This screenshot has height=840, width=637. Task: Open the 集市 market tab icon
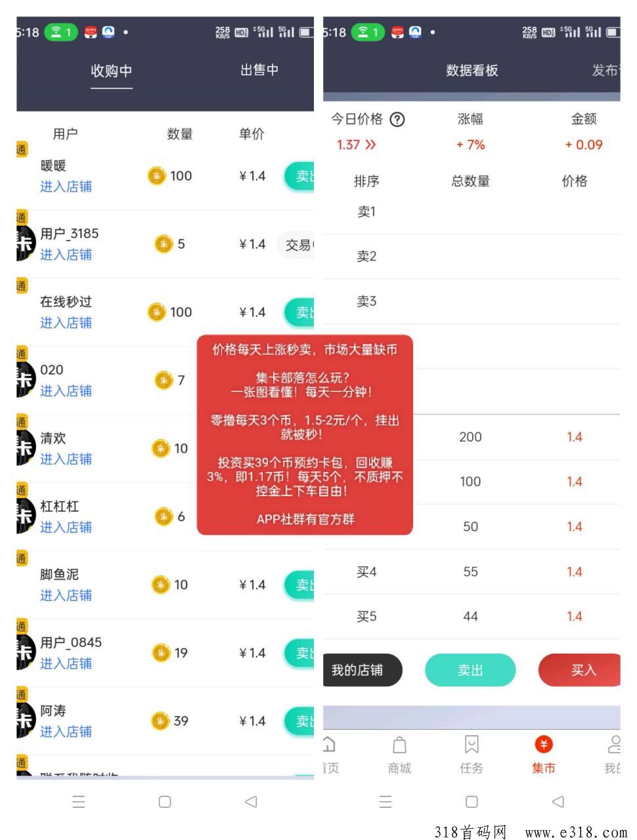[x=543, y=744]
